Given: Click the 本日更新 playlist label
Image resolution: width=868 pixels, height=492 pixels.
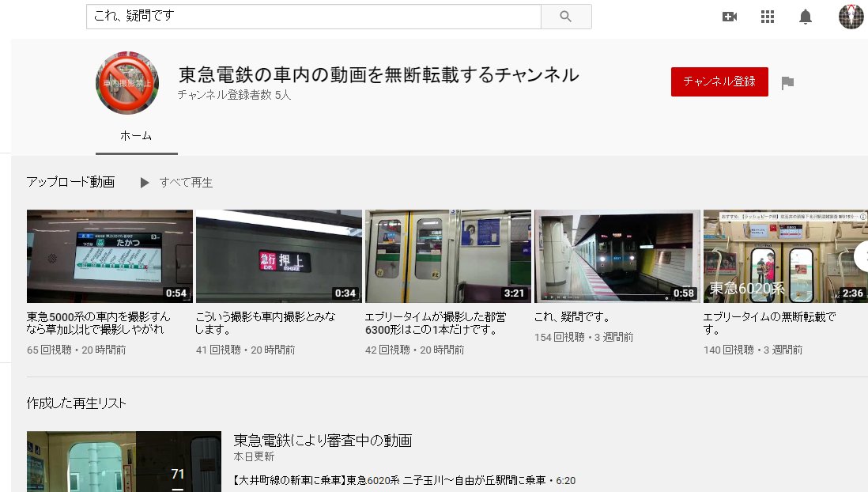Looking at the screenshot, I should tap(254, 456).
